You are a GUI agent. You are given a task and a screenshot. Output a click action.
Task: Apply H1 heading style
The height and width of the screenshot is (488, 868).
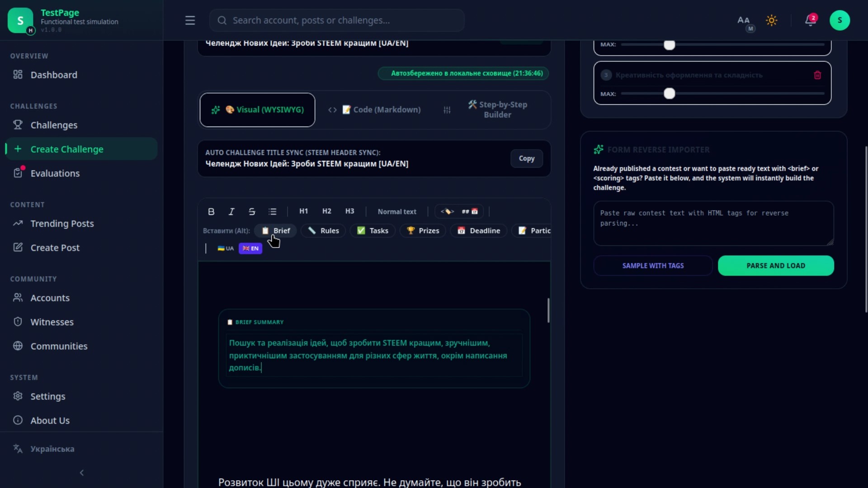click(304, 211)
